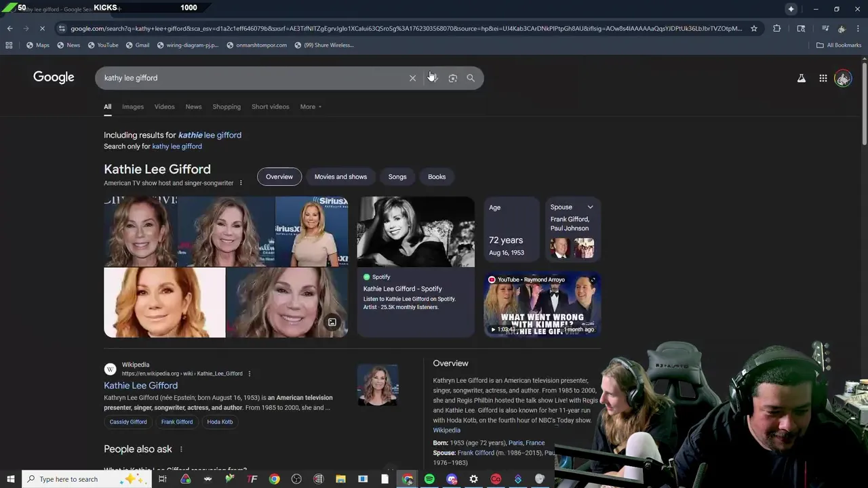868x488 pixels.
Task: View site information icon in address bar
Action: point(62,28)
